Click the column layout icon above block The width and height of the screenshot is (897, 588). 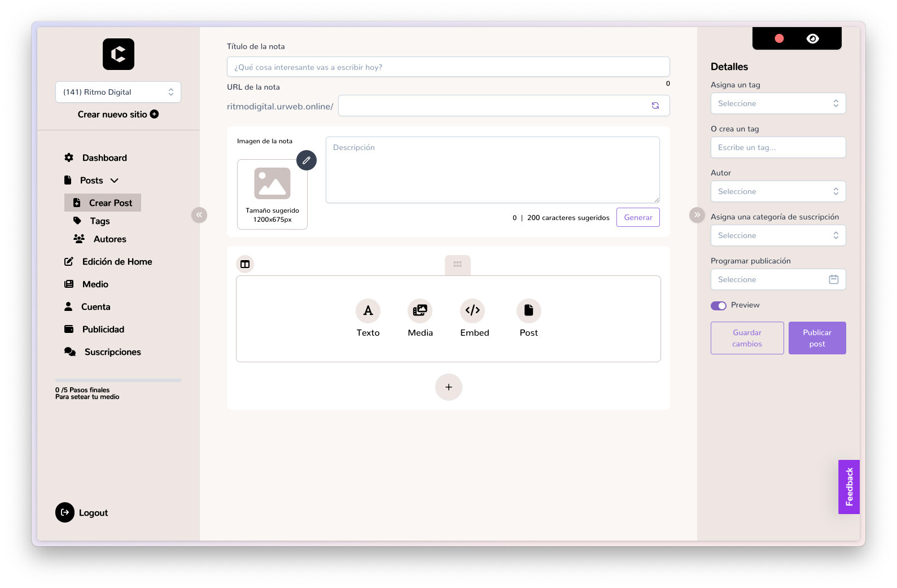(x=245, y=264)
